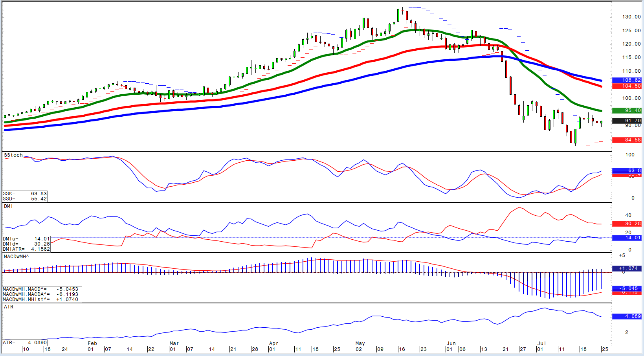Click the DMIATR= 4.1562 readout
This screenshot has width=644, height=356.
click(26, 249)
